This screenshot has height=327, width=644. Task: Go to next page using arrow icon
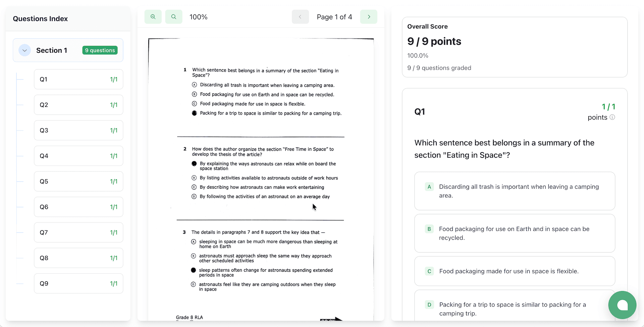(369, 17)
